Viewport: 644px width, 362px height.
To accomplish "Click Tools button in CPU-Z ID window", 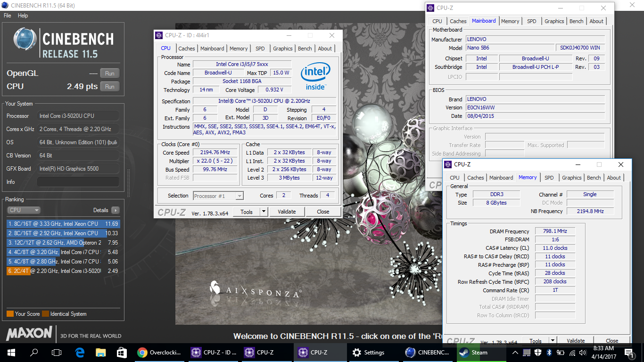I will click(x=247, y=212).
